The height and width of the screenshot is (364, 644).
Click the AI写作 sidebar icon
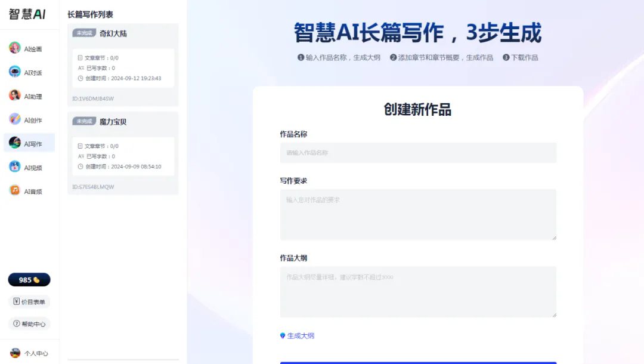click(x=15, y=143)
